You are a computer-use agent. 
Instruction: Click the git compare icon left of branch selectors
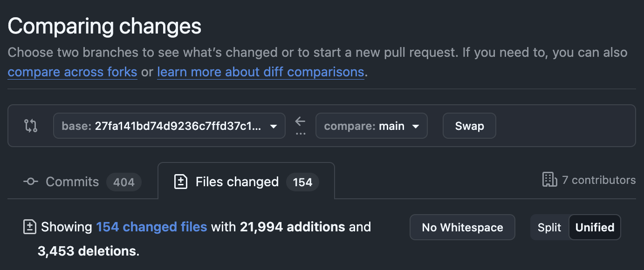point(30,125)
